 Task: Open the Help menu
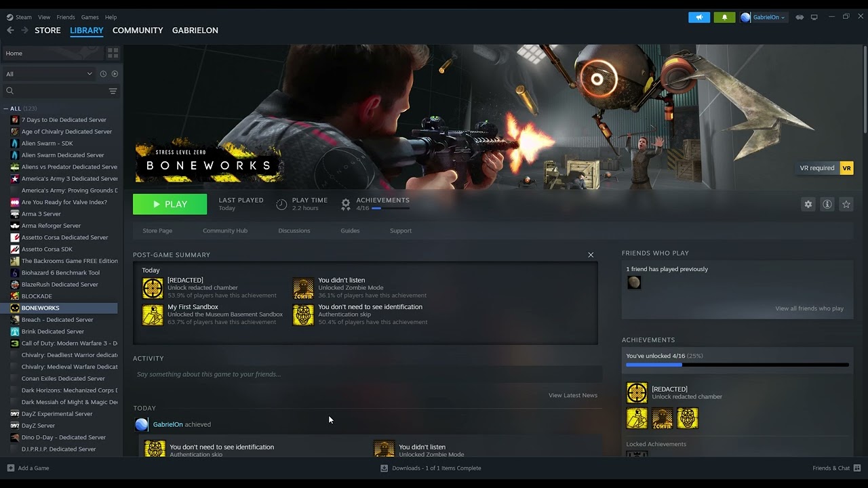coord(111,17)
